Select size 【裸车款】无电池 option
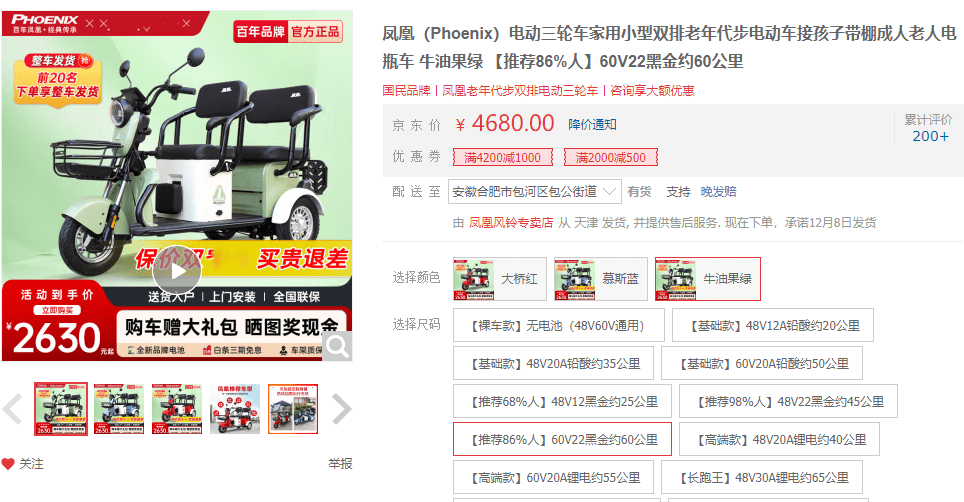The width and height of the screenshot is (964, 502). pyautogui.click(x=559, y=325)
